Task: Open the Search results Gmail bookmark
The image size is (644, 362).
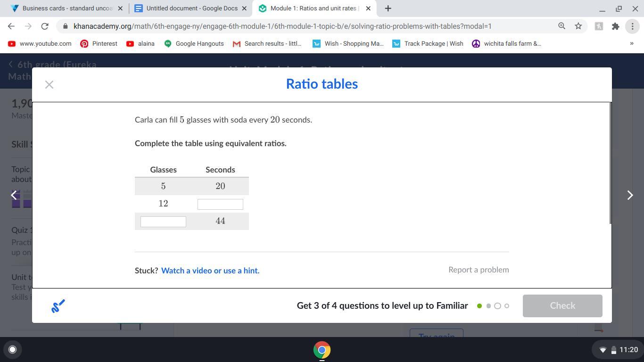Action: coord(267,43)
